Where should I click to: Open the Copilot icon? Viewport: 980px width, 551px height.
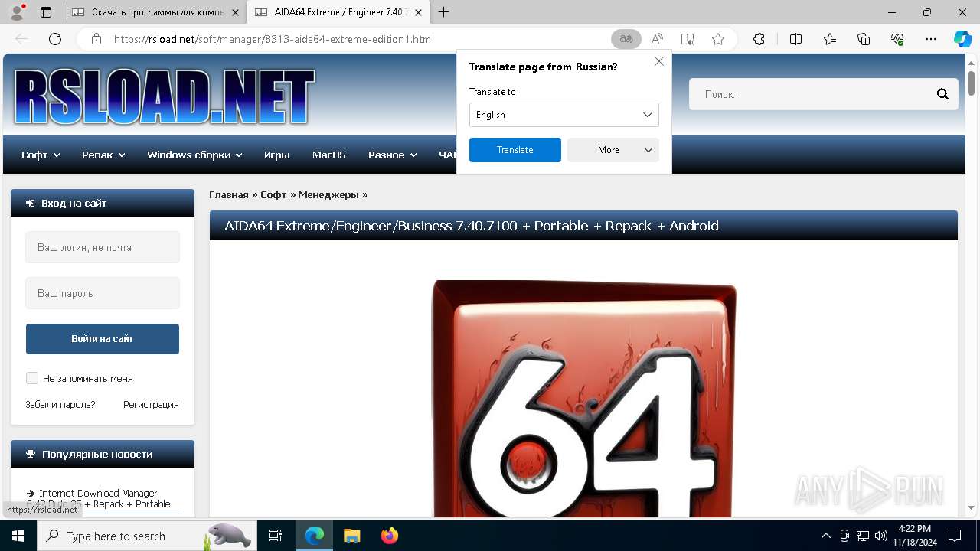tap(962, 39)
